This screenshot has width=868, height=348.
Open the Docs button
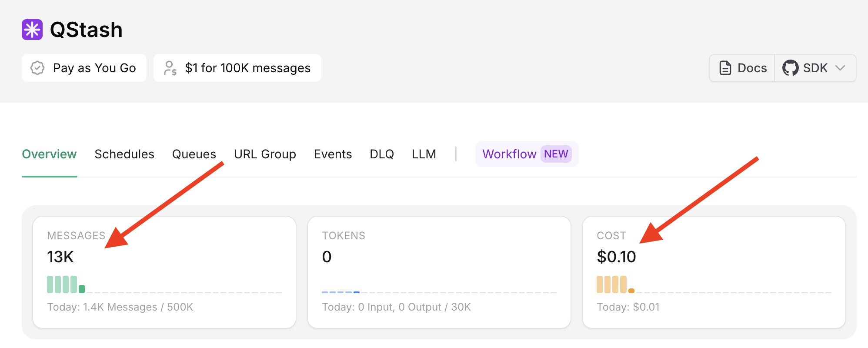(742, 68)
